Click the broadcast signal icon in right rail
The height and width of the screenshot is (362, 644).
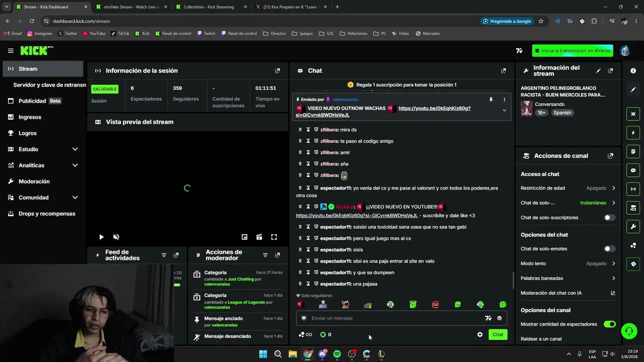(633, 189)
